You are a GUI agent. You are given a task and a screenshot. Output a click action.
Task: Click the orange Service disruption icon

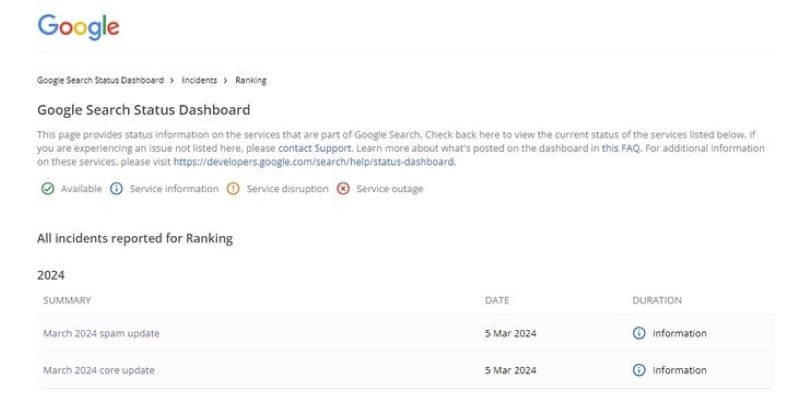tap(233, 189)
